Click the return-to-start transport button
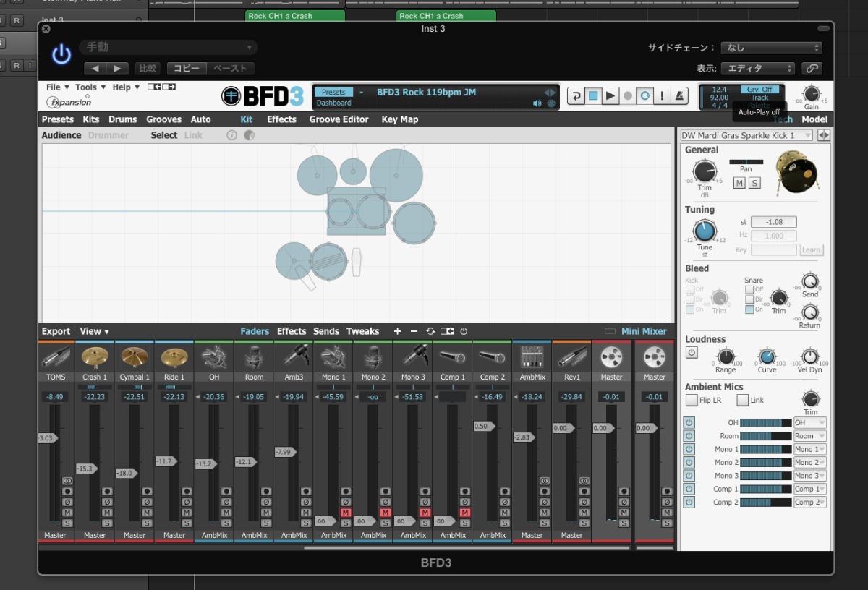Screen dimensions: 868x590 tap(576, 95)
